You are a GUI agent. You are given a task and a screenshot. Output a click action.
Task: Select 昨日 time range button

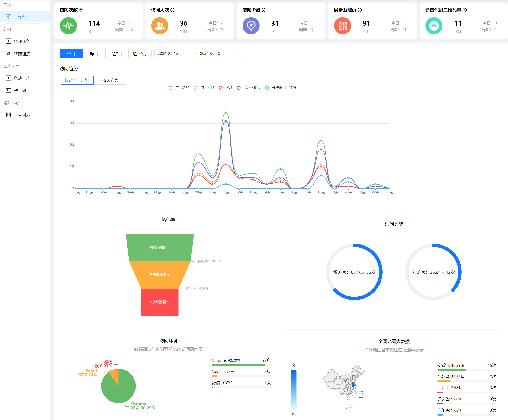coord(94,53)
